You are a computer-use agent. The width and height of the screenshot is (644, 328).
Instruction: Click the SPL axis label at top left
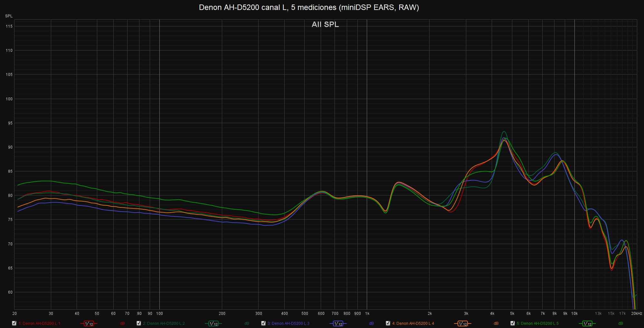[9, 16]
